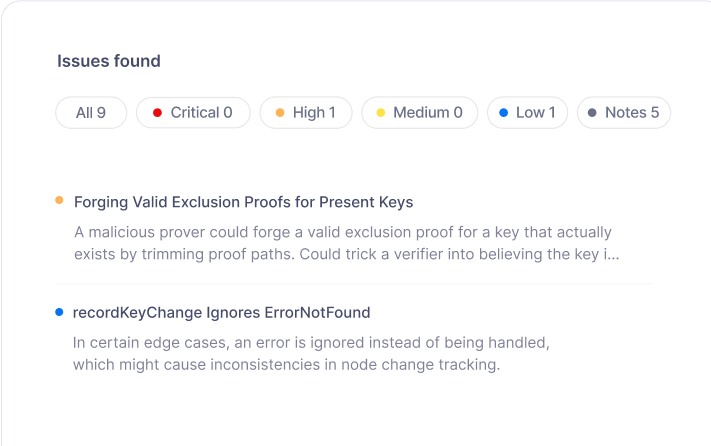
Task: Toggle the Low 1 filter chip
Action: [527, 112]
